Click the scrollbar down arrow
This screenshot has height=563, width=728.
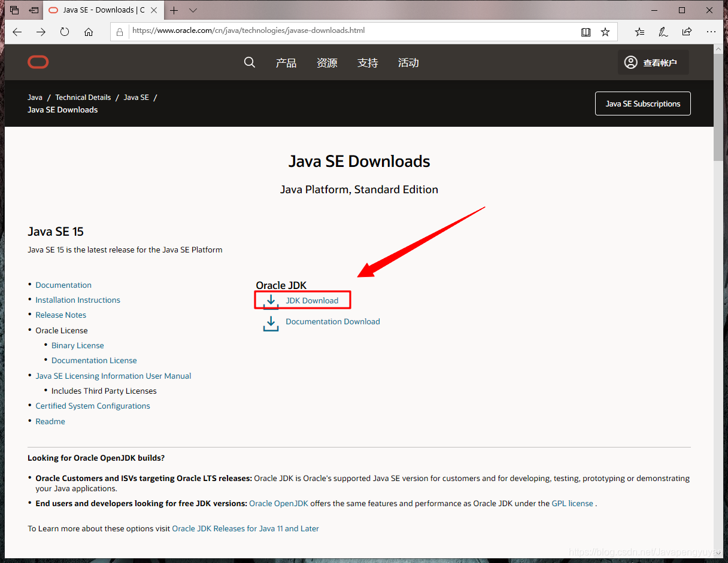tap(718, 553)
